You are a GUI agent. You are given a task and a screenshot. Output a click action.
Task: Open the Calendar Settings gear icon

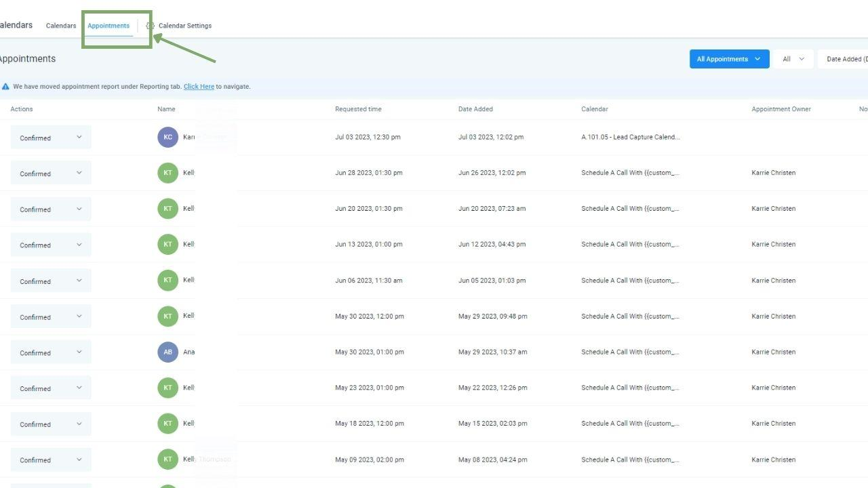(151, 26)
